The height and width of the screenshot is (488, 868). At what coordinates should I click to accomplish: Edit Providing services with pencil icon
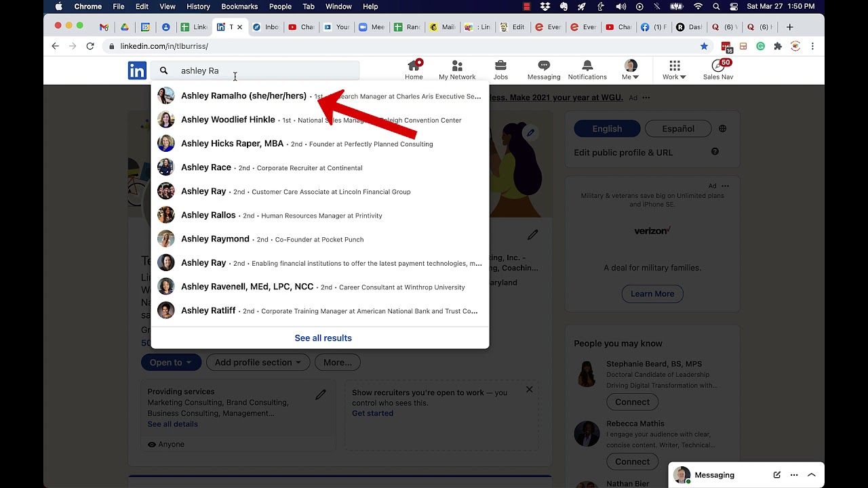click(321, 394)
